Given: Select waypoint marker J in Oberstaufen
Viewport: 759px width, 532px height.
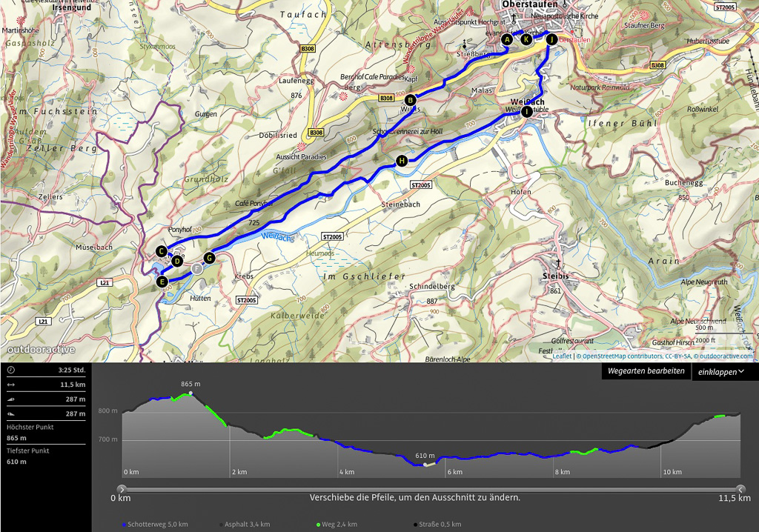Looking at the screenshot, I should click(x=551, y=39).
